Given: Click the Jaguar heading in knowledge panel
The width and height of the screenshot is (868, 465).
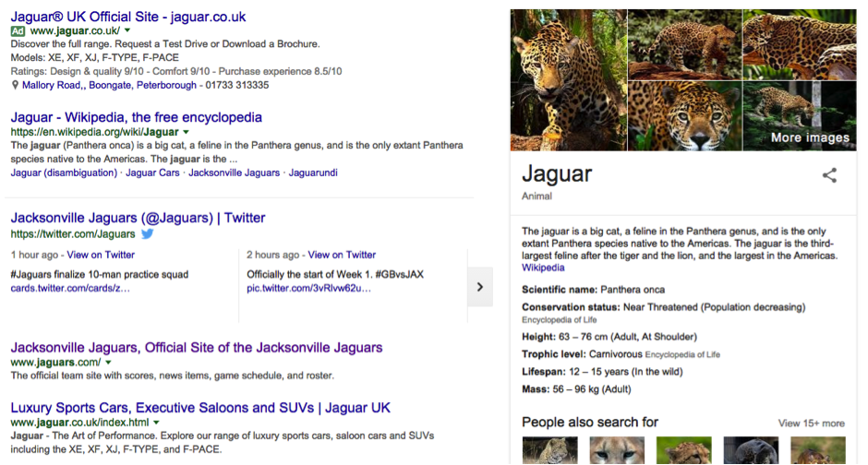Looking at the screenshot, I should click(557, 174).
